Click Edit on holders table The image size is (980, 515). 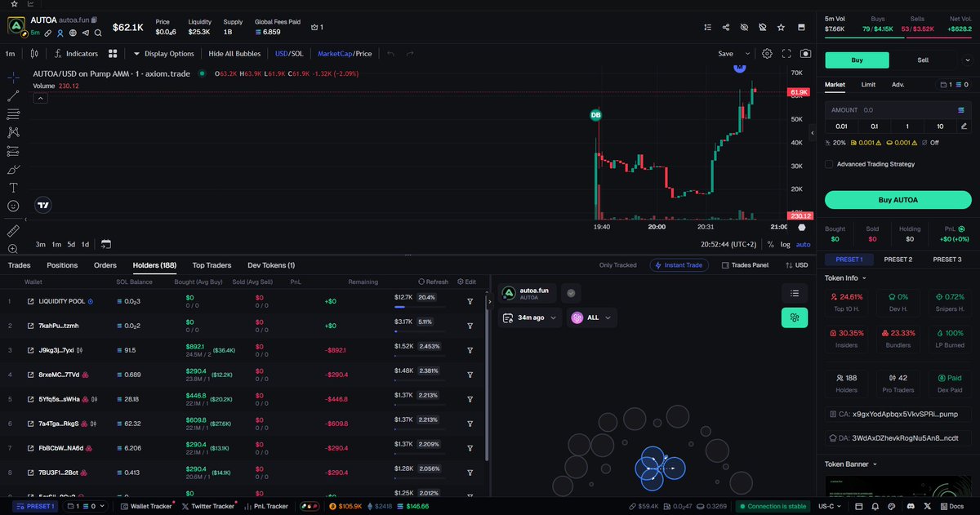pyautogui.click(x=467, y=282)
